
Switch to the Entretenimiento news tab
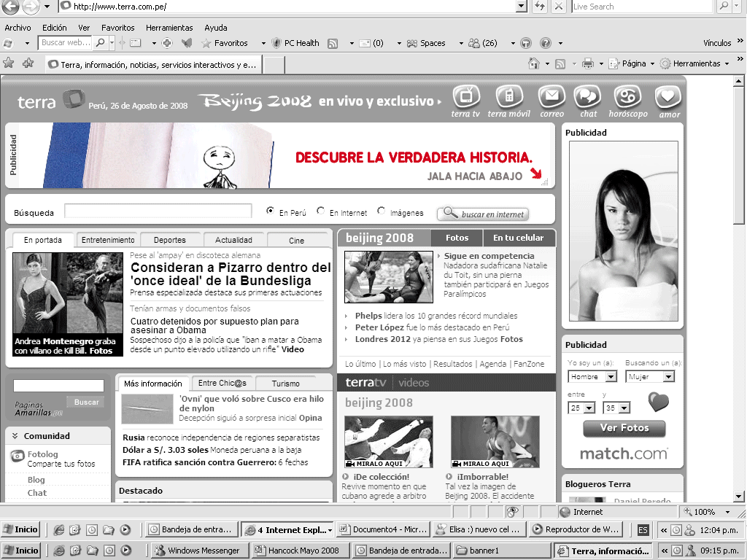[x=108, y=240]
